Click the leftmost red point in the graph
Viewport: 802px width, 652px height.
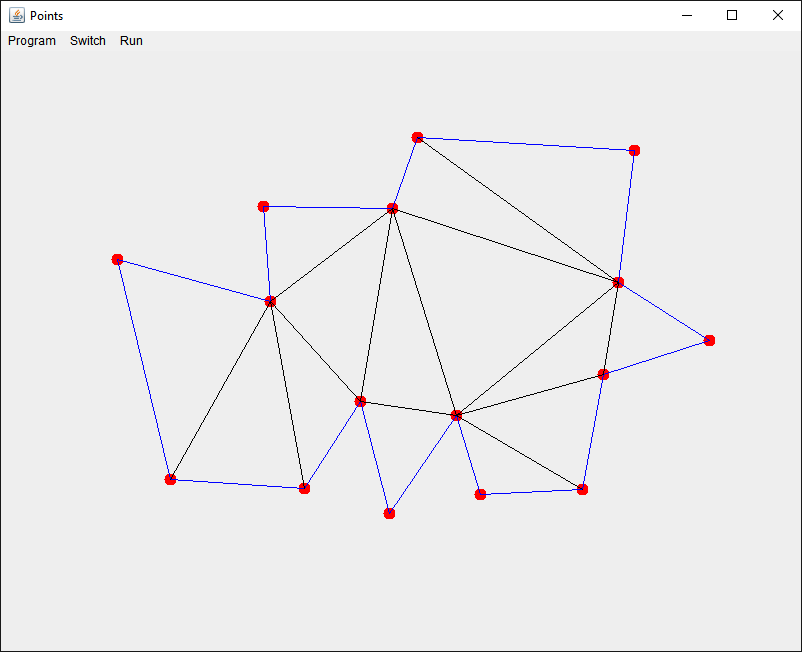pyautogui.click(x=117, y=260)
